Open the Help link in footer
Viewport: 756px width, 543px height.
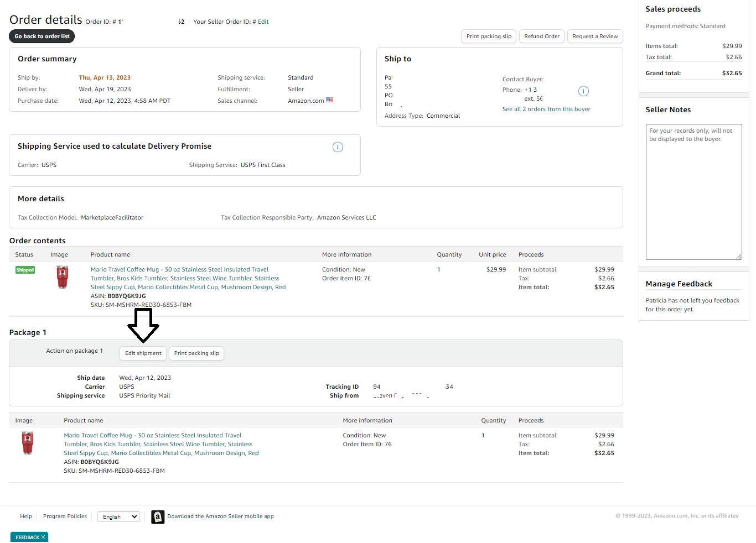click(x=26, y=516)
